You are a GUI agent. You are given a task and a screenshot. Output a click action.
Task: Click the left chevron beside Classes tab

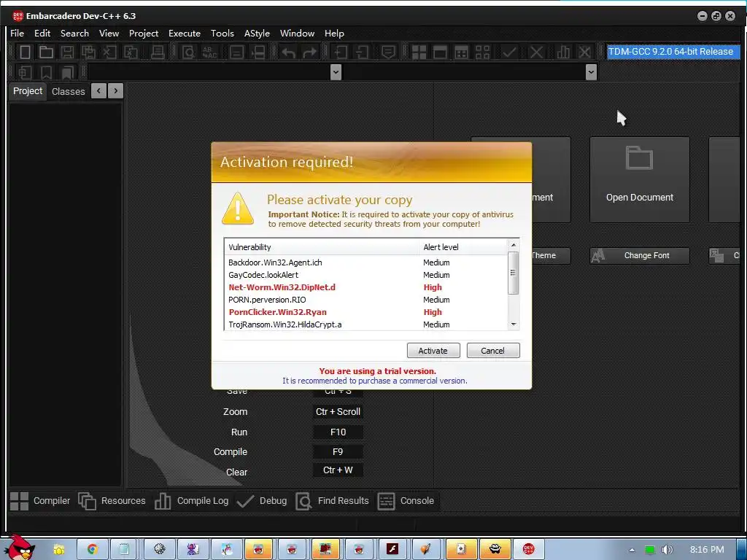tap(98, 90)
